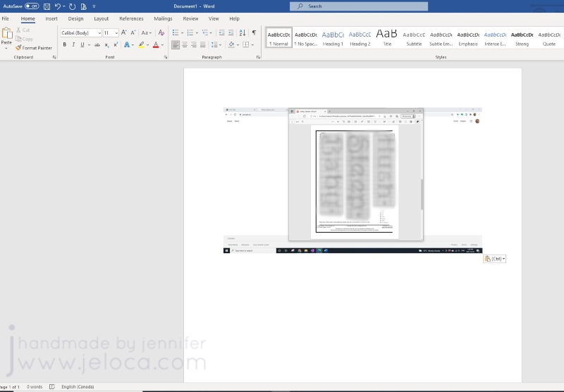This screenshot has height=392, width=564.
Task: Apply the Heading 1 style
Action: click(x=333, y=37)
